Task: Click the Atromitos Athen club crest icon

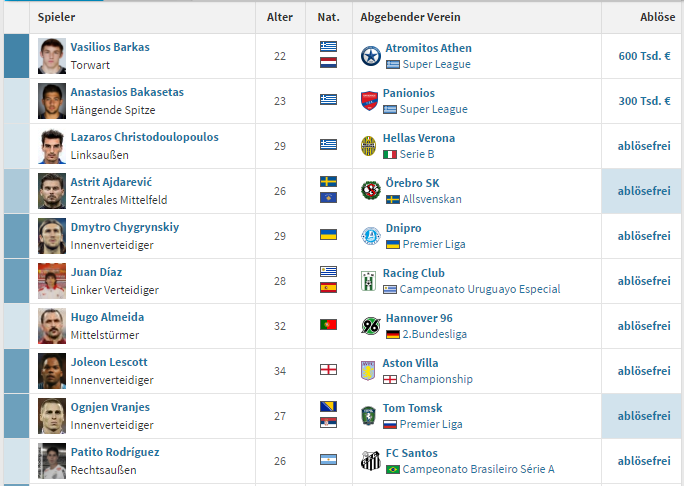Action: click(x=371, y=56)
